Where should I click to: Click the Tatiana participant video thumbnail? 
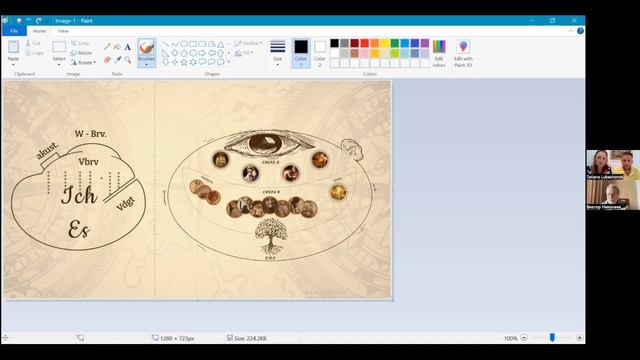pos(613,165)
